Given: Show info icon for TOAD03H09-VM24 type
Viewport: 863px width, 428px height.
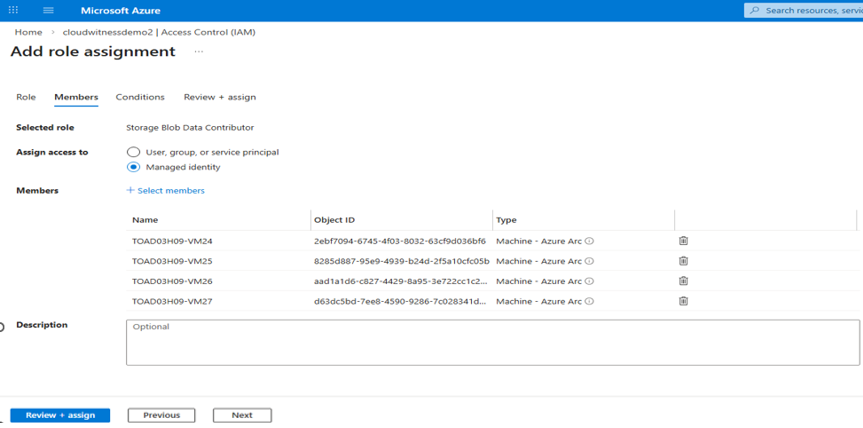Looking at the screenshot, I should click(589, 241).
